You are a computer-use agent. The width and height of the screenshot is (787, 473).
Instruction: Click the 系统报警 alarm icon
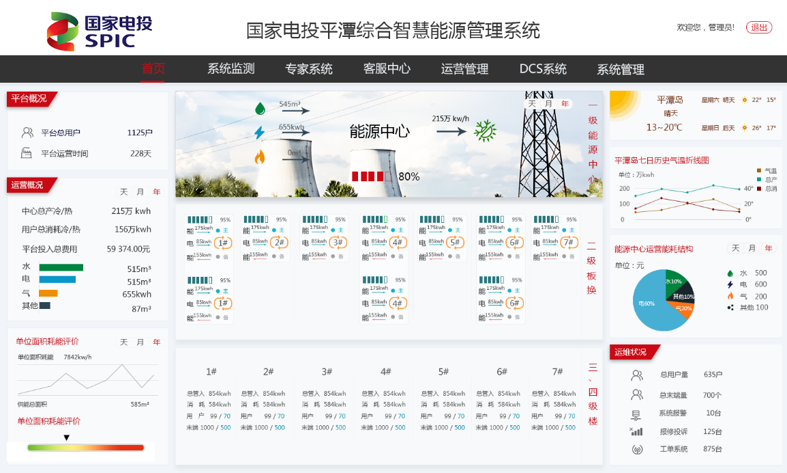tap(636, 413)
